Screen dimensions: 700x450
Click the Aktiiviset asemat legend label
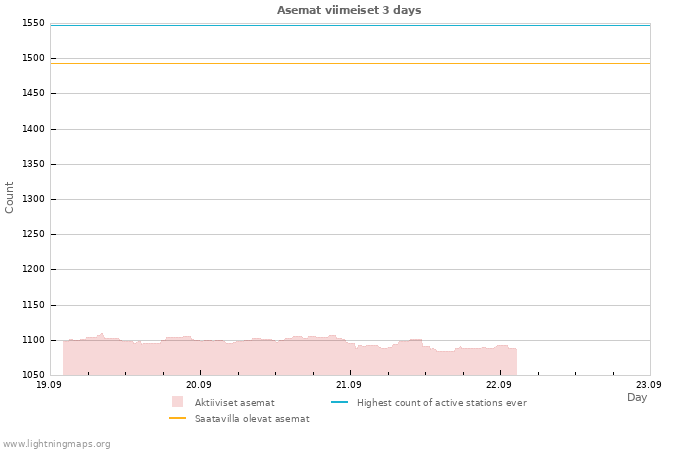coord(235,403)
